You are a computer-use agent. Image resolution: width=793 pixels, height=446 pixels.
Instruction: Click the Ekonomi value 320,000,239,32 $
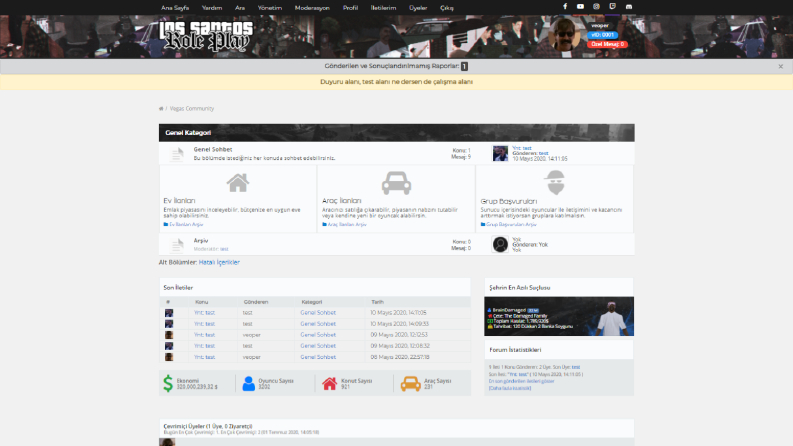[x=197, y=387]
